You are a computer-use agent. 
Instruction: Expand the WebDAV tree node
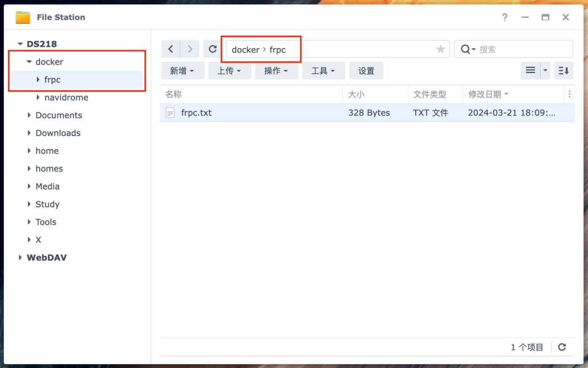[x=20, y=258]
